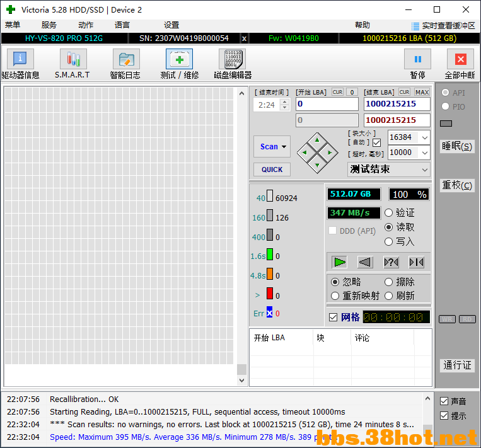
Task: Open the menu (菜单) menu
Action: tap(13, 25)
